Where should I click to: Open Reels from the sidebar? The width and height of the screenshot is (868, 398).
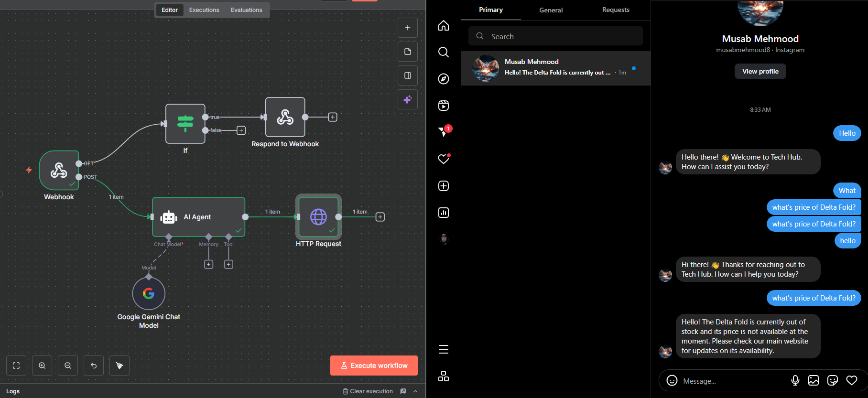click(444, 106)
